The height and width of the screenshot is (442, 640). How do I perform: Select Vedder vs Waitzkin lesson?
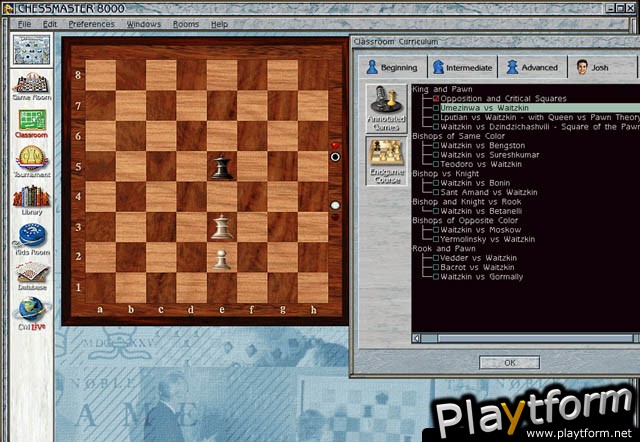(x=478, y=258)
